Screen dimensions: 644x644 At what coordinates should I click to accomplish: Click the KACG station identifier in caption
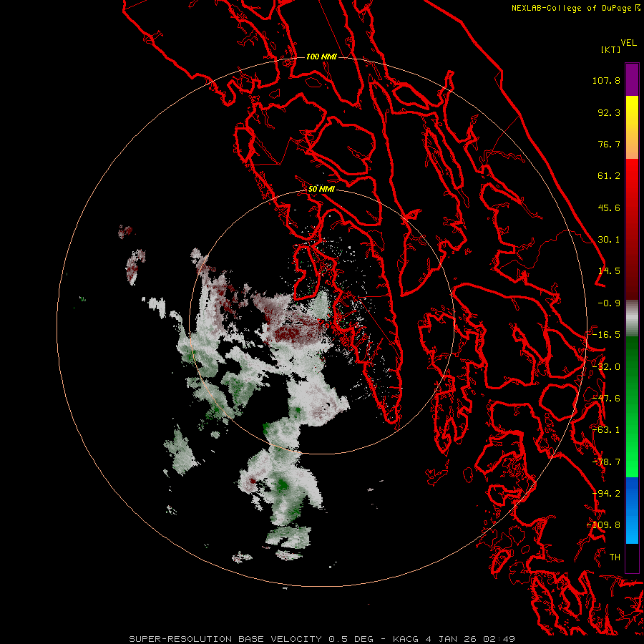point(406,639)
